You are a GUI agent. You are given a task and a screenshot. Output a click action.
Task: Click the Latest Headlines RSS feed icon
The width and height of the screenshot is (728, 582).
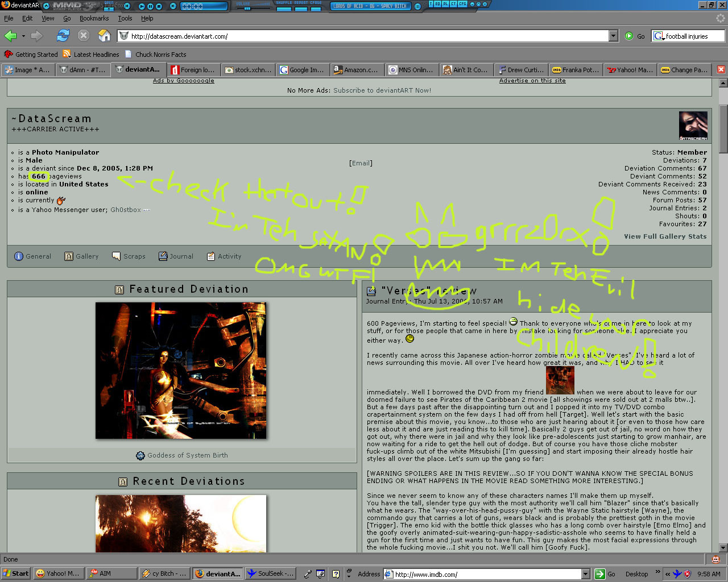tap(67, 55)
